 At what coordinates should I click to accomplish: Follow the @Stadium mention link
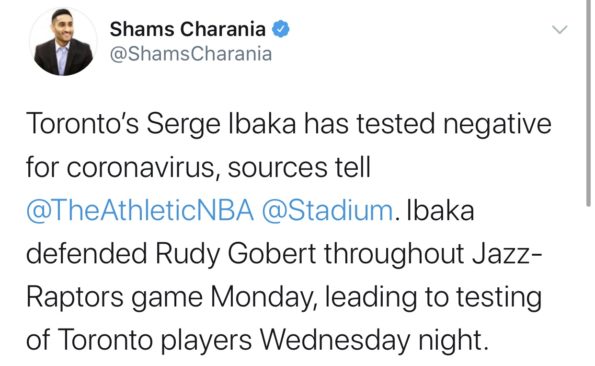point(327,211)
